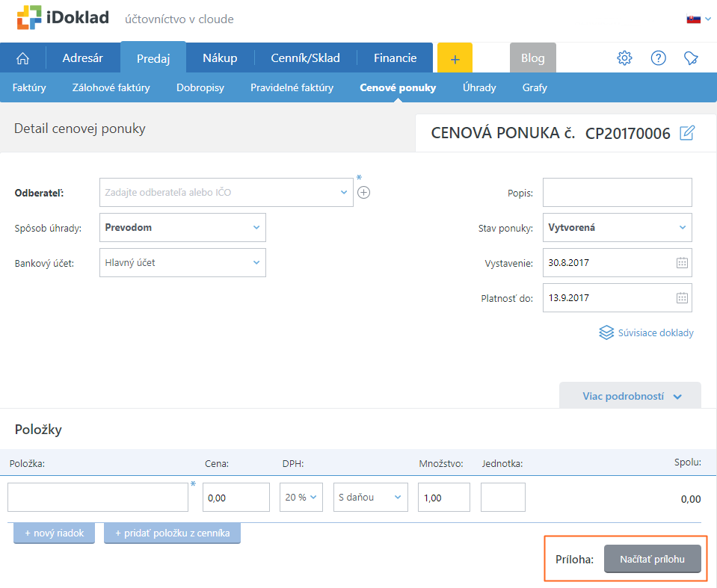Screen dimensions: 717x588
Task: Open Súvisiace doklady link
Action: click(x=647, y=332)
